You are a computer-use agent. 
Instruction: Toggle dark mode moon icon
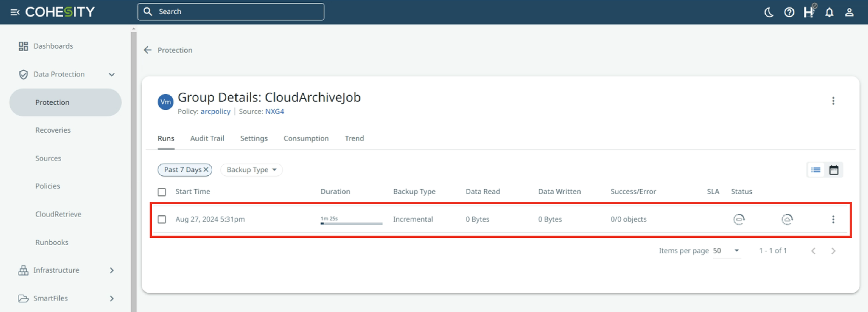point(769,12)
